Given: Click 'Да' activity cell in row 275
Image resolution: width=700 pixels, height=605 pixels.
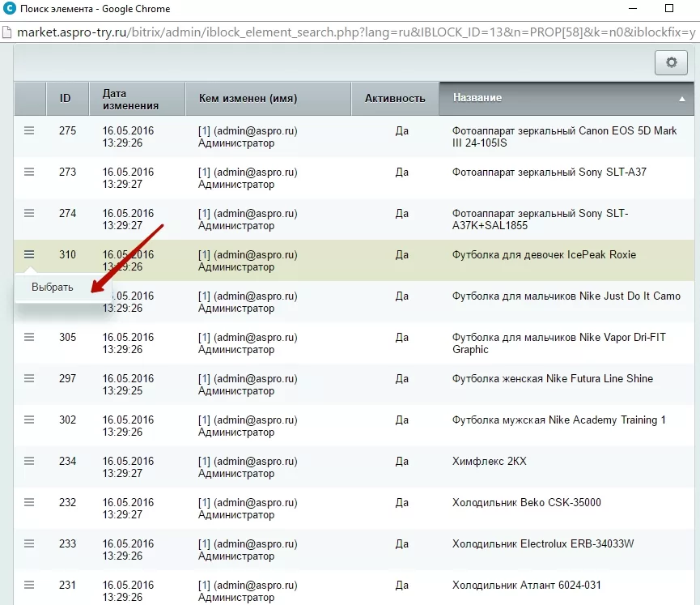Looking at the screenshot, I should tap(401, 131).
